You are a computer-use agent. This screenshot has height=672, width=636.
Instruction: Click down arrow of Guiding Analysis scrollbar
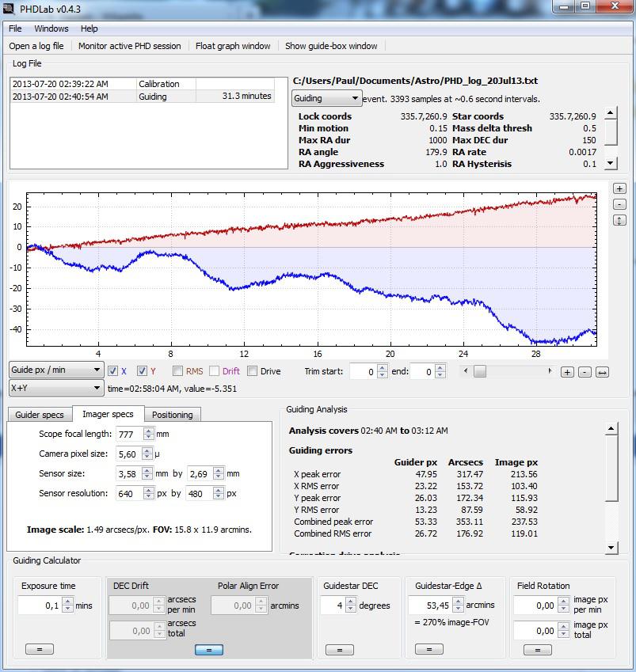pos(611,547)
